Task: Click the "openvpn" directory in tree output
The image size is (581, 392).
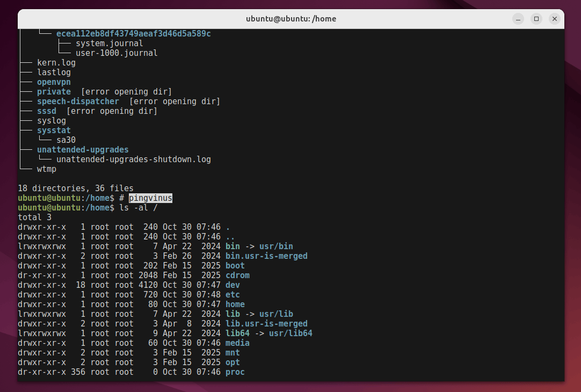Action: (54, 82)
